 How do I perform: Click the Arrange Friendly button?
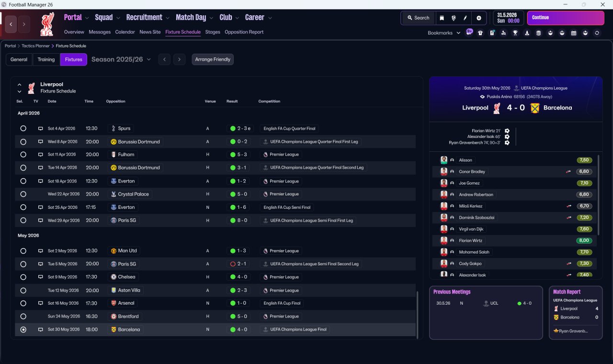(213, 59)
